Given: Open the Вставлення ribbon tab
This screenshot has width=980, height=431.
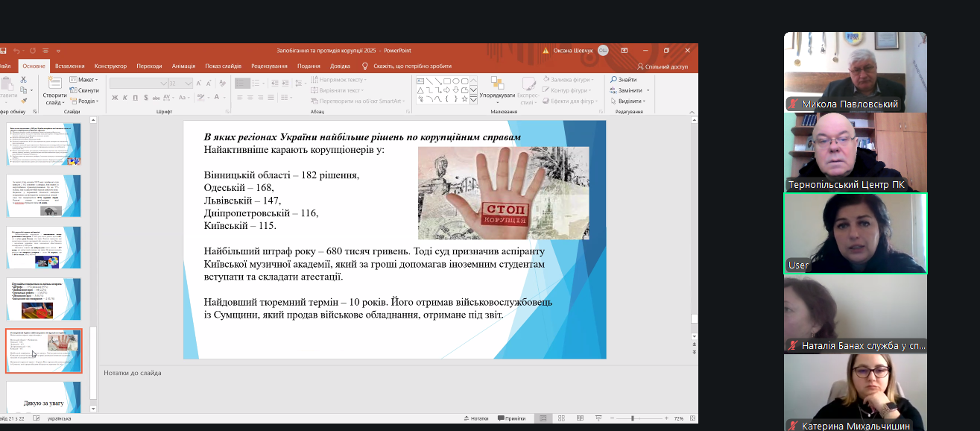Looking at the screenshot, I should (69, 66).
